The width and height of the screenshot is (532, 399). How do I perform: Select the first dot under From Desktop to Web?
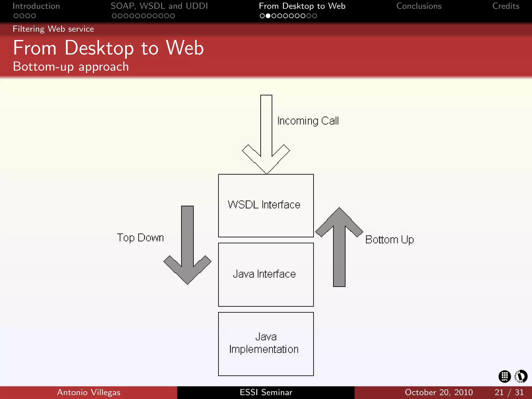(x=262, y=16)
